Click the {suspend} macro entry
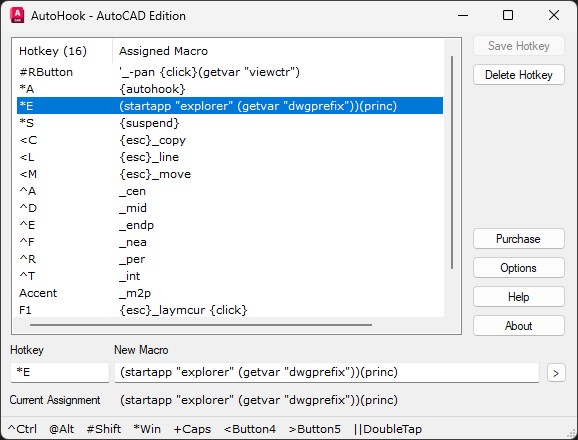This screenshot has height=440, width=578. 149,123
